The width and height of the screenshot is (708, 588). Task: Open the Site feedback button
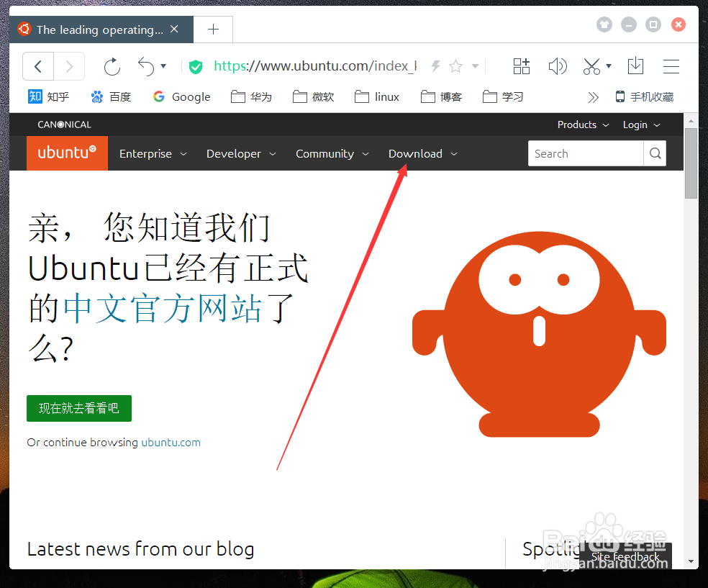pyautogui.click(x=625, y=556)
